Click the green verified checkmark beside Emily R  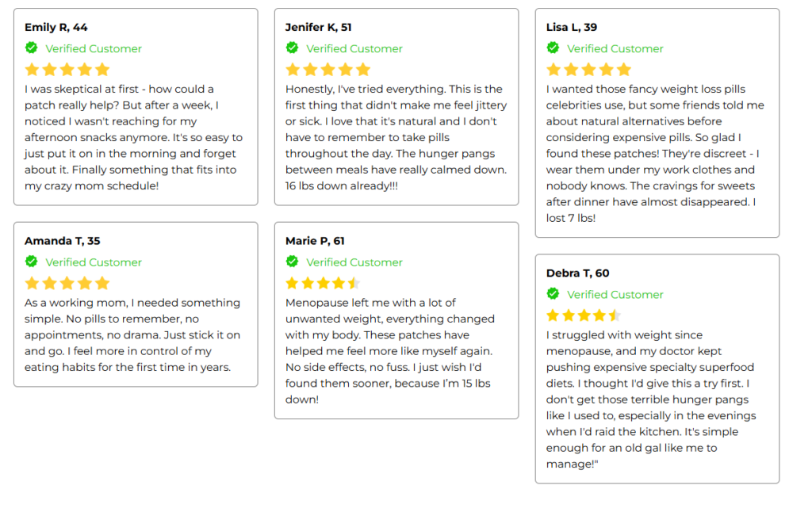pos(32,48)
